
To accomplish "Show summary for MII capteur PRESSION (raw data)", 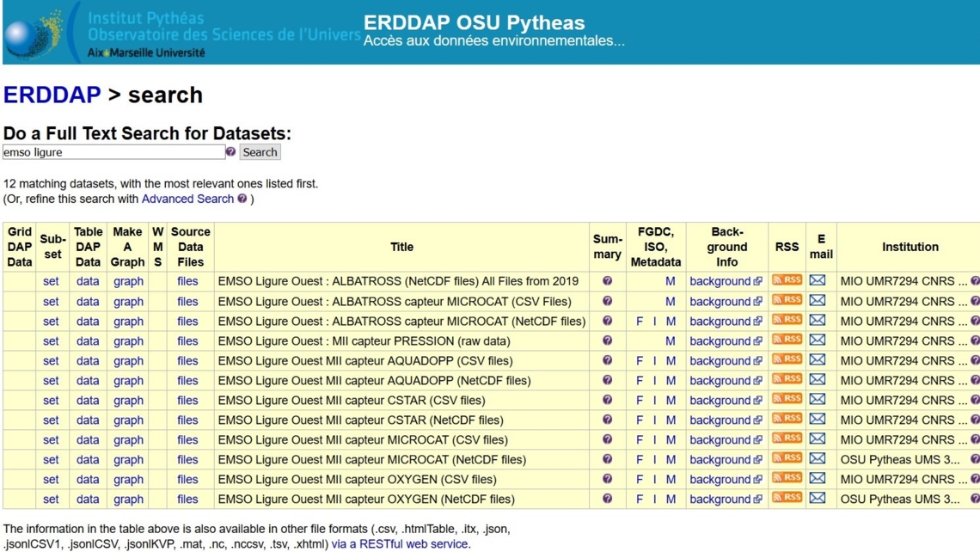I will [607, 340].
